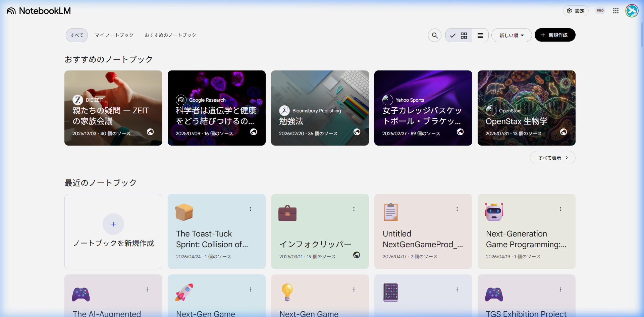The width and height of the screenshot is (644, 317).
Task: Open lightbulb notebook card options menu
Action: point(354,289)
